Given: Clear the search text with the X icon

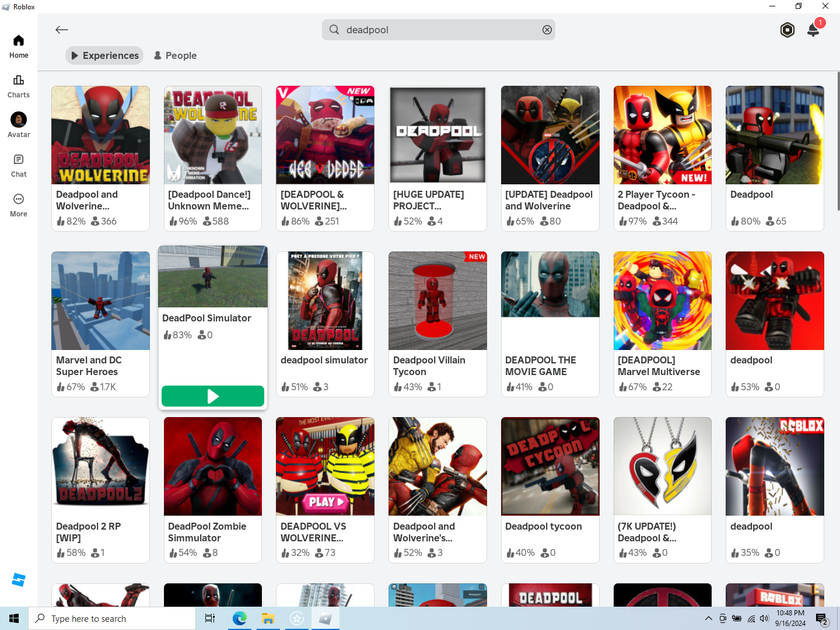Looking at the screenshot, I should coord(547,30).
